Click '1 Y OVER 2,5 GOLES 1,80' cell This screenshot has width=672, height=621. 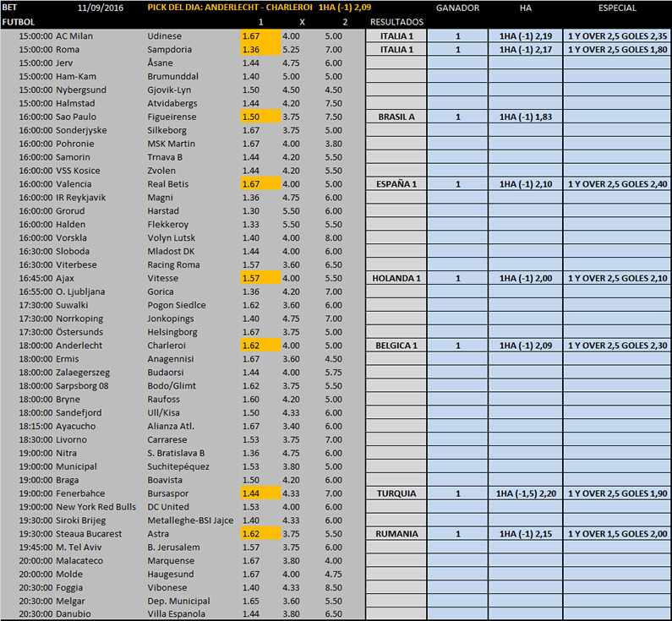pos(617,49)
